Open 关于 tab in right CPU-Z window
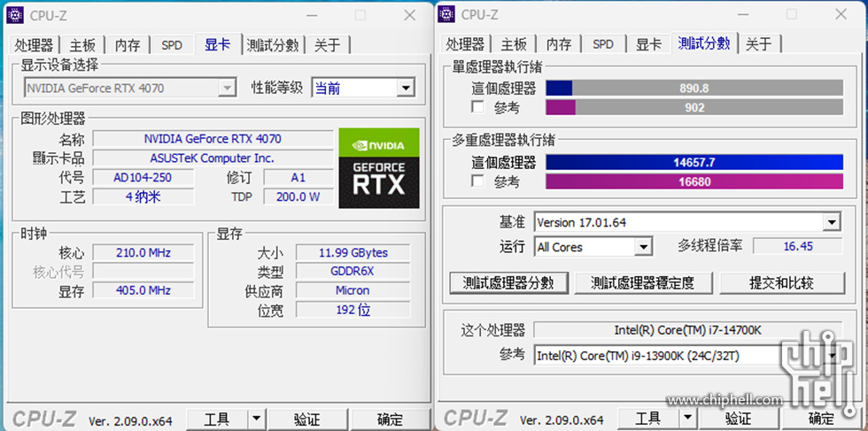 tap(758, 45)
